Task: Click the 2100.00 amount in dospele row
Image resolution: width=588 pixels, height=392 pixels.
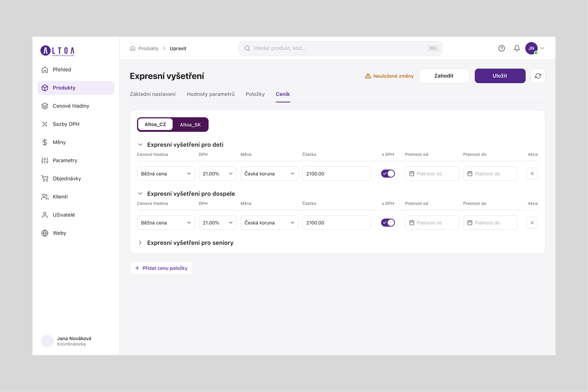Action: point(337,223)
